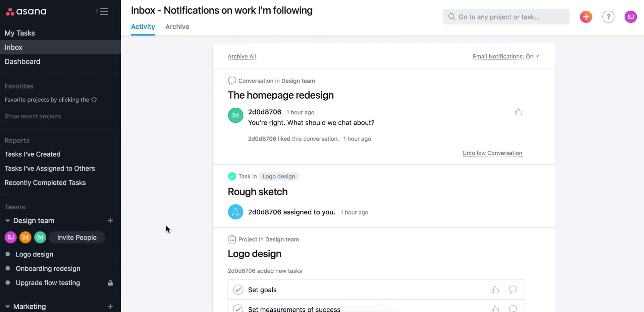Click the SJ member avatar in Design team
The image size is (644, 312).
[x=11, y=238]
